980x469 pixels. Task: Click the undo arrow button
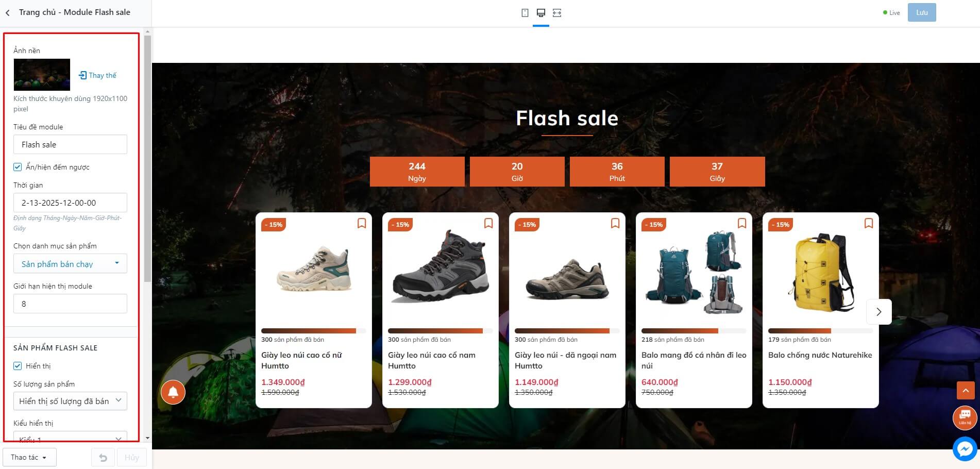[103, 458]
